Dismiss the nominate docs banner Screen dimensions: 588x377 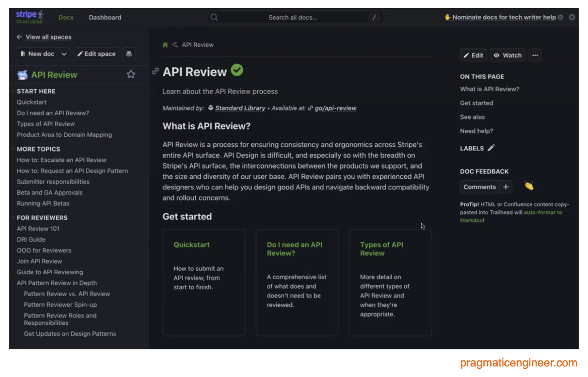click(560, 17)
